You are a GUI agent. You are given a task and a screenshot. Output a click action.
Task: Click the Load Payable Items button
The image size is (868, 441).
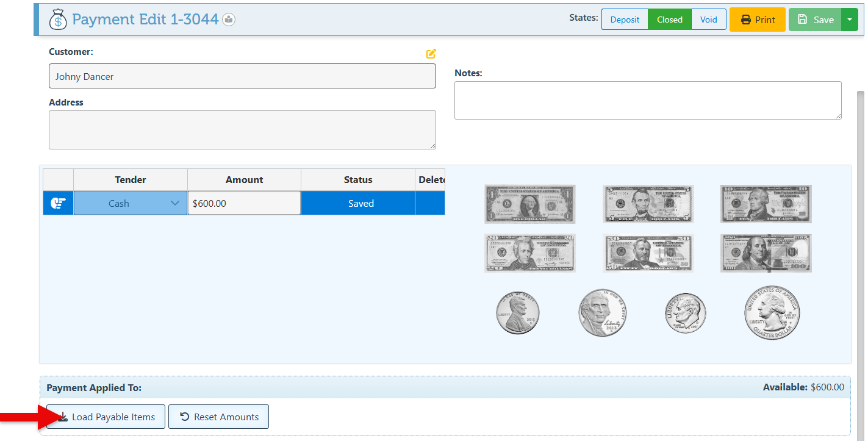pos(106,417)
